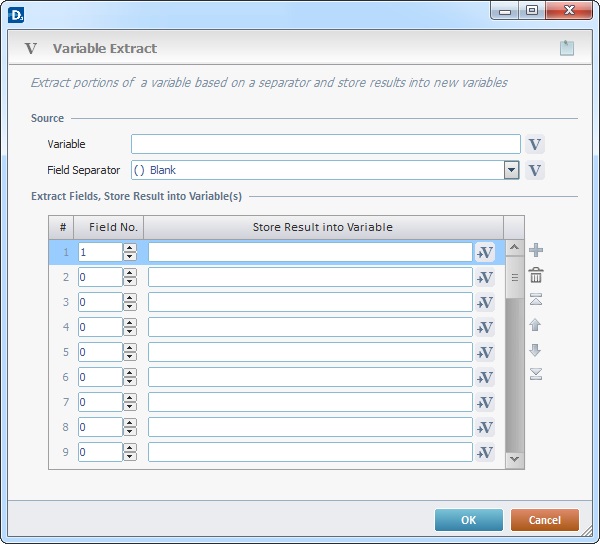The width and height of the screenshot is (600, 544).
Task: Insert variable for row 5 result
Action: (x=485, y=352)
